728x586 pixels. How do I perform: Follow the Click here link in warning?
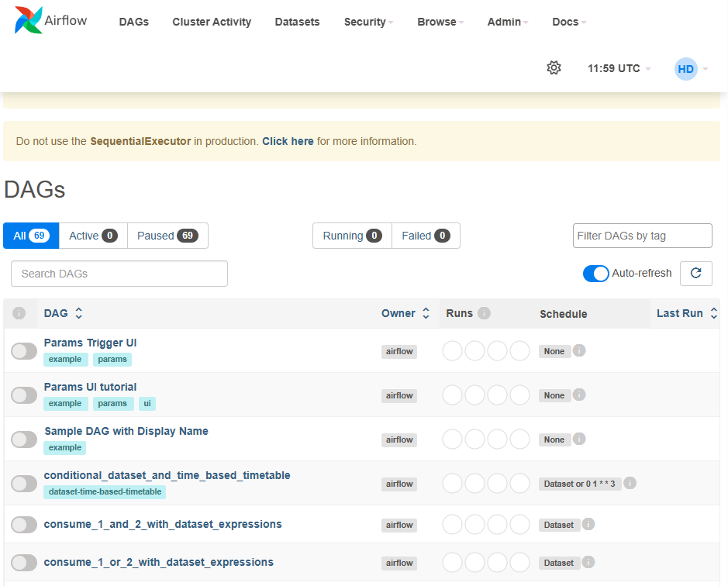[288, 141]
